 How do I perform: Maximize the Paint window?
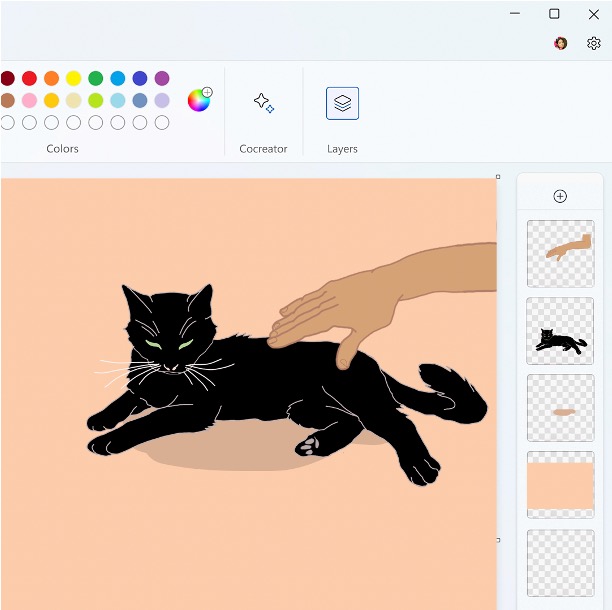click(x=554, y=14)
